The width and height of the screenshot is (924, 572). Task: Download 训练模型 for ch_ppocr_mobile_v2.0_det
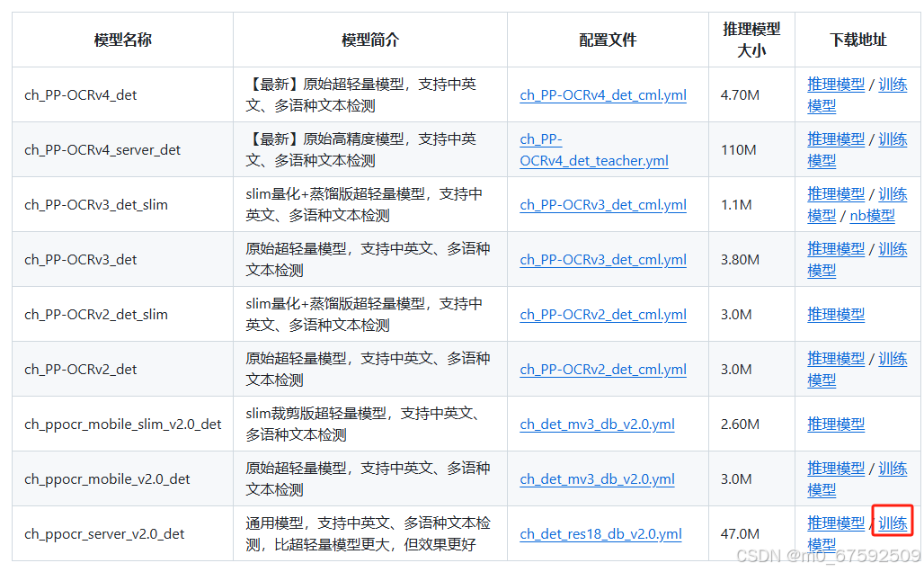coord(893,469)
